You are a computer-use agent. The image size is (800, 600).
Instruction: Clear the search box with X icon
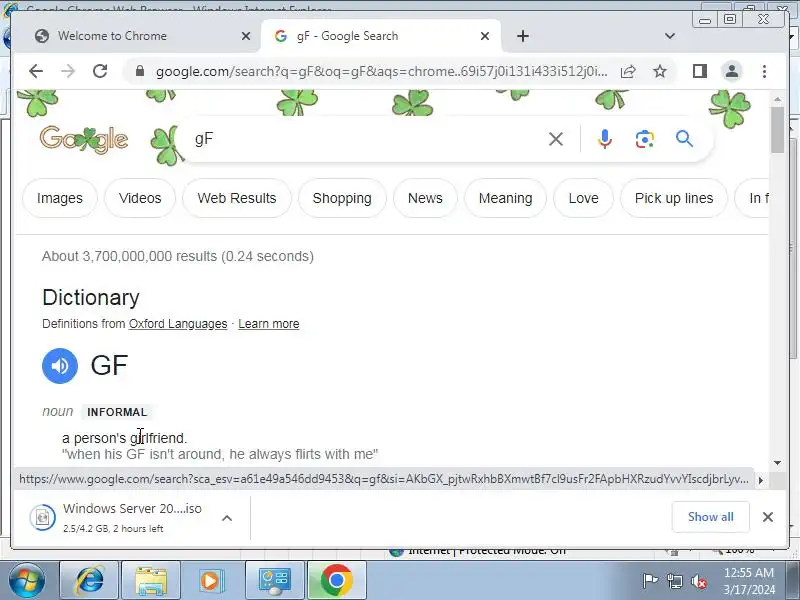pos(556,139)
